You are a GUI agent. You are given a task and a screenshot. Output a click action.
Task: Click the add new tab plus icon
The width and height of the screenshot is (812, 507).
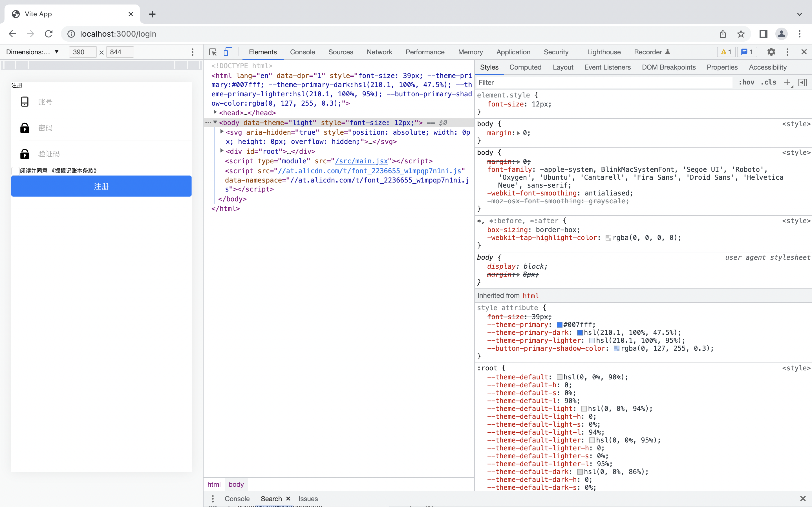(x=151, y=14)
